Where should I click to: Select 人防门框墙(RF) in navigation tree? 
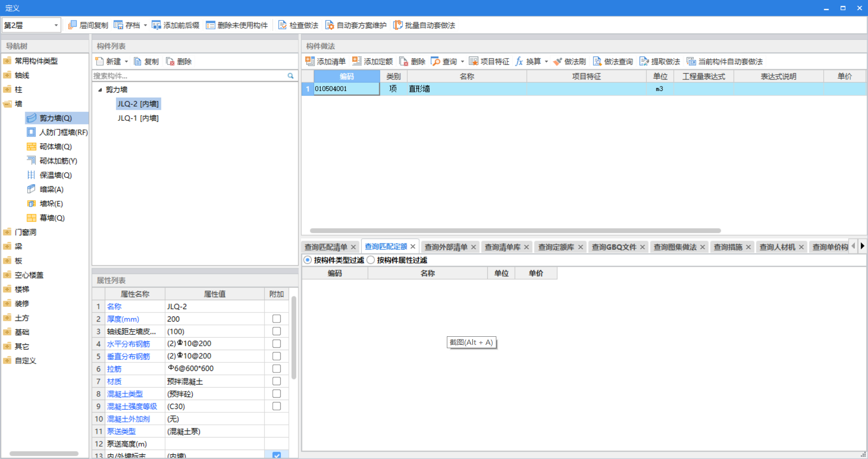58,132
